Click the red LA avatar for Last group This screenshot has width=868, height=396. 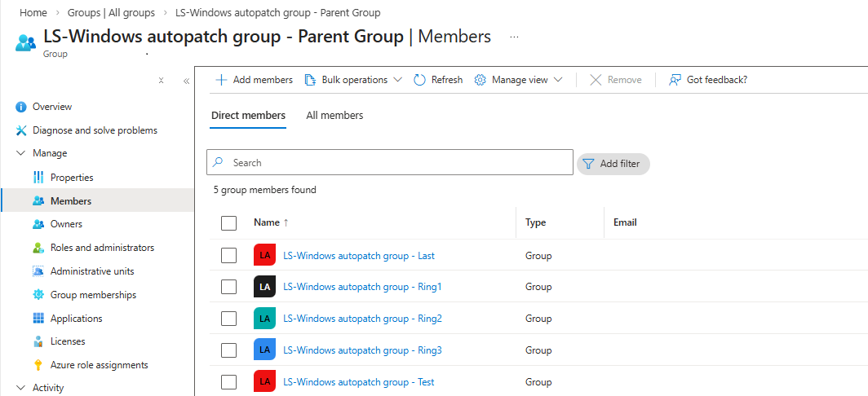(x=264, y=256)
